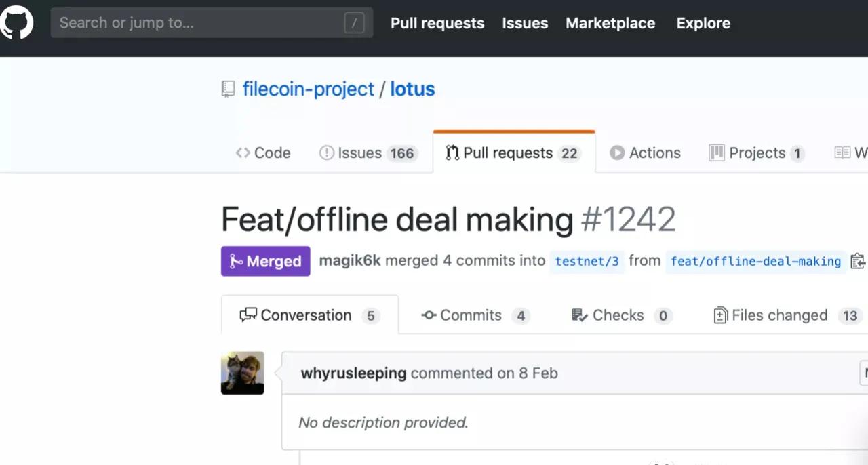Click the Commits icon on the Commits tab

(x=429, y=315)
